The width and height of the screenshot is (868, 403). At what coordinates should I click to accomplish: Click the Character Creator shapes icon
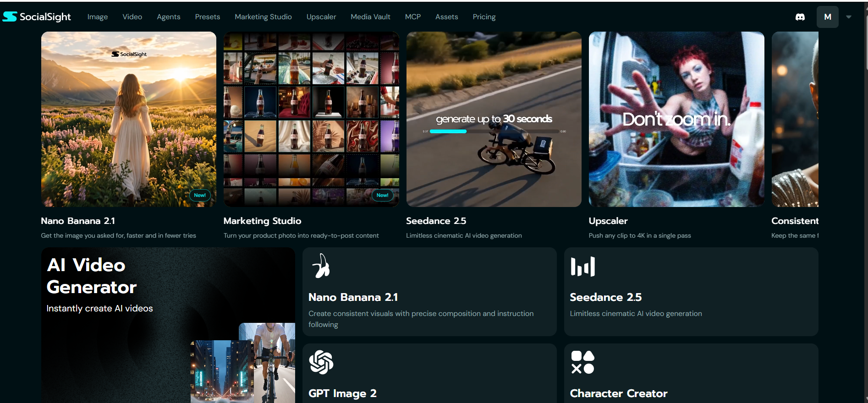pos(582,362)
